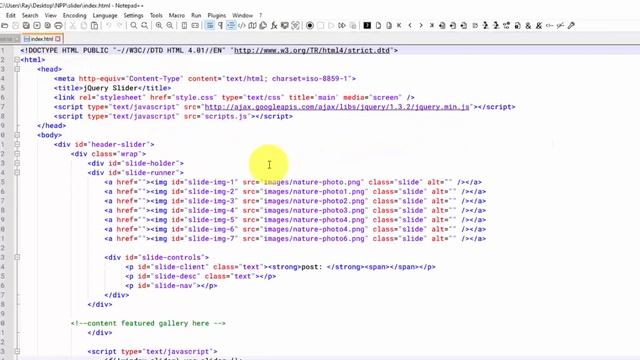
Task: Open the Edit menu
Action: [11, 15]
